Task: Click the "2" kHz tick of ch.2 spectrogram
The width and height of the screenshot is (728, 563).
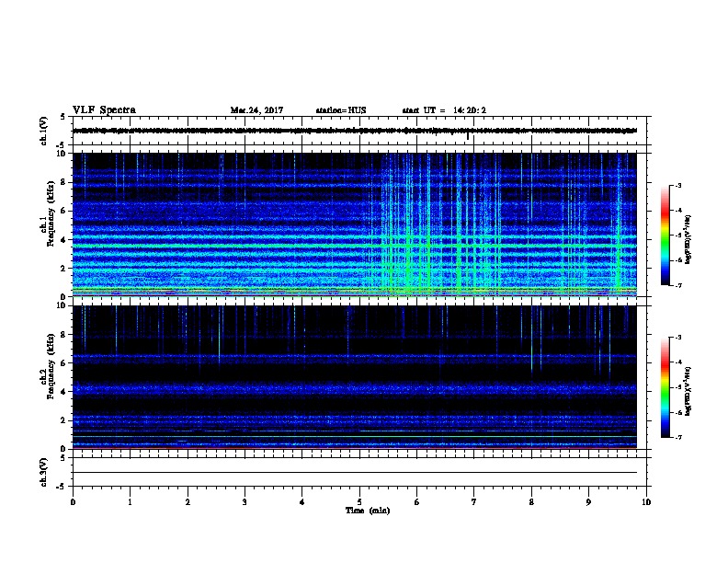Action: [x=63, y=420]
